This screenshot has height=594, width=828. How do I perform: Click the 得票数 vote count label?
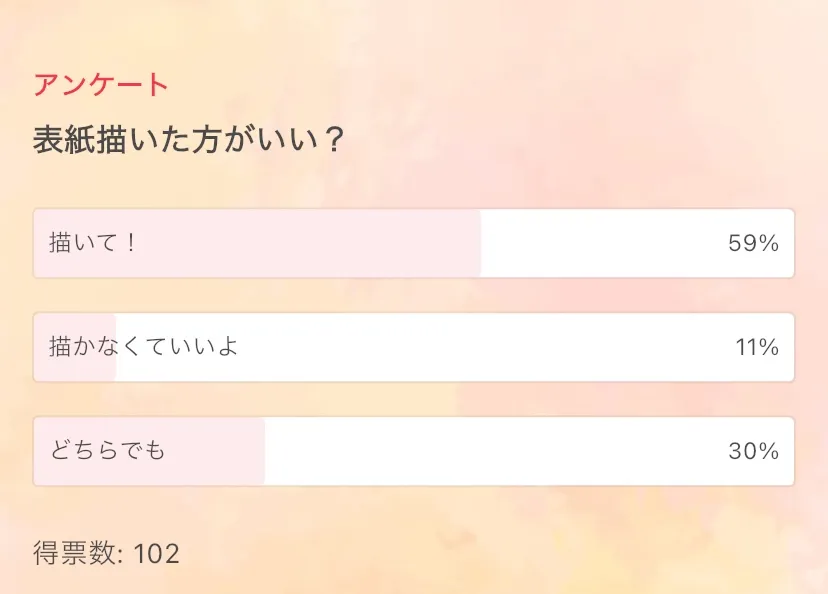[x=76, y=553]
